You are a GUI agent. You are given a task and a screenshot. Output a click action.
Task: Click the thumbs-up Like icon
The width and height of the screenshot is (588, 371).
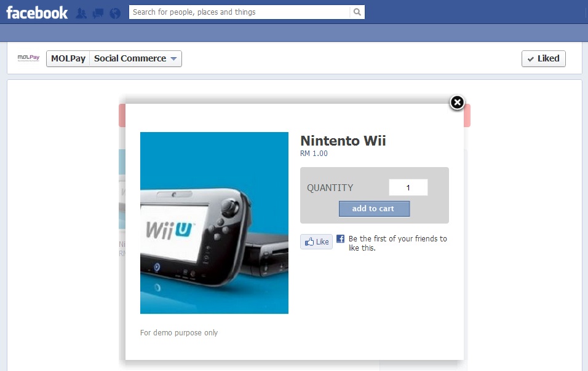click(x=309, y=242)
